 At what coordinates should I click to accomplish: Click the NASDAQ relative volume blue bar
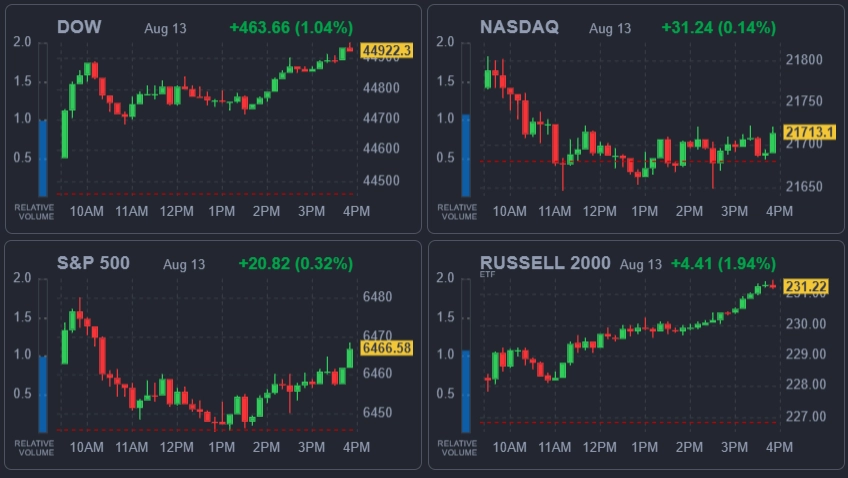466,155
